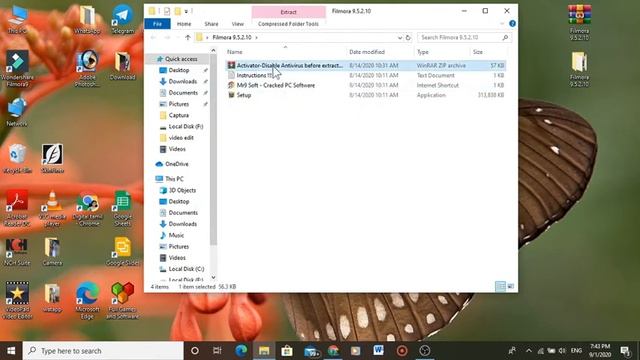The width and height of the screenshot is (640, 360).
Task: Show hidden system tray icons
Action: click(529, 351)
